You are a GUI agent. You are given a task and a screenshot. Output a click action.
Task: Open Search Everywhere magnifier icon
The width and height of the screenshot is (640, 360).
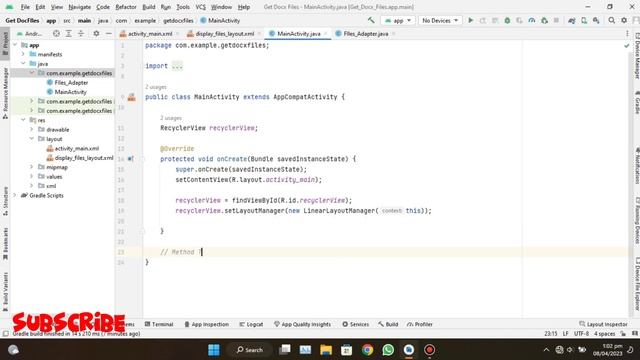pyautogui.click(x=611, y=20)
